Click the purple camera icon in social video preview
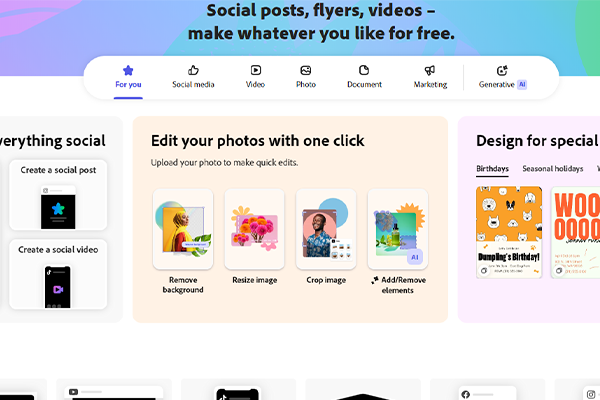The image size is (600, 400). click(x=58, y=290)
